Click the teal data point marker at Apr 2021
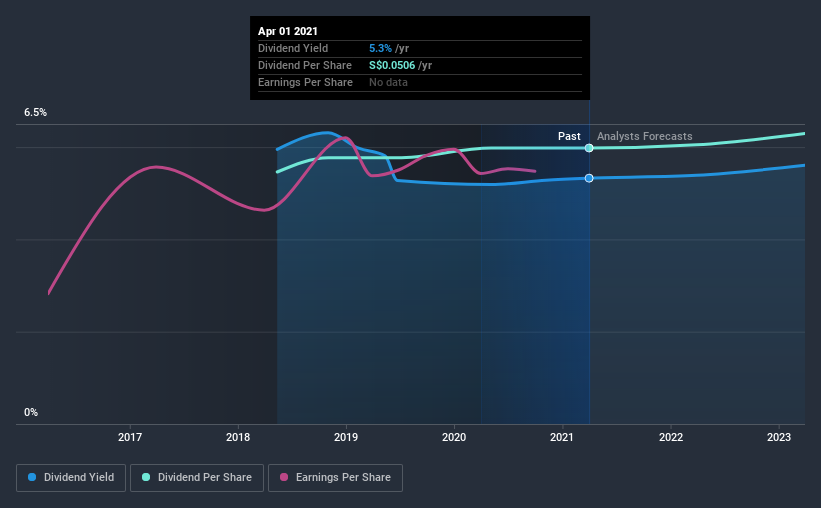The width and height of the screenshot is (821, 508). [589, 148]
